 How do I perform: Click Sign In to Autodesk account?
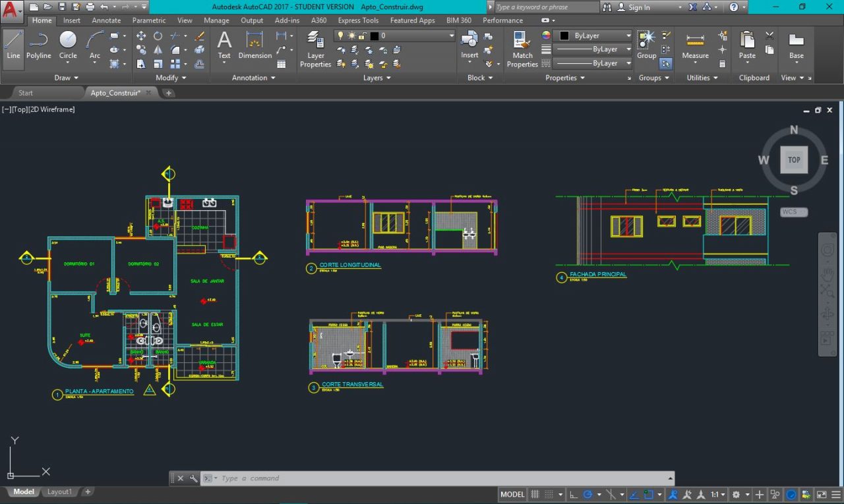(x=638, y=7)
